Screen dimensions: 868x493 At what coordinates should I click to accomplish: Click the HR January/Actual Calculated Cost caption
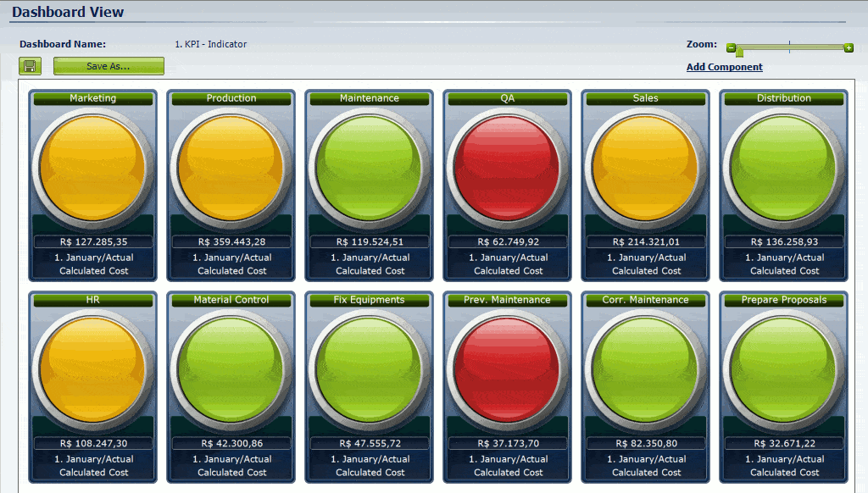click(93, 465)
